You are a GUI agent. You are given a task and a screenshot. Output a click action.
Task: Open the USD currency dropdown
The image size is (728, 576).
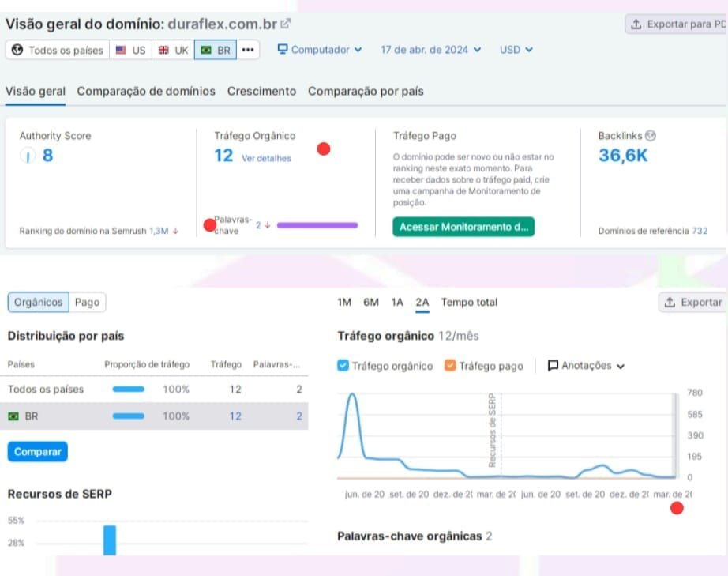(516, 50)
